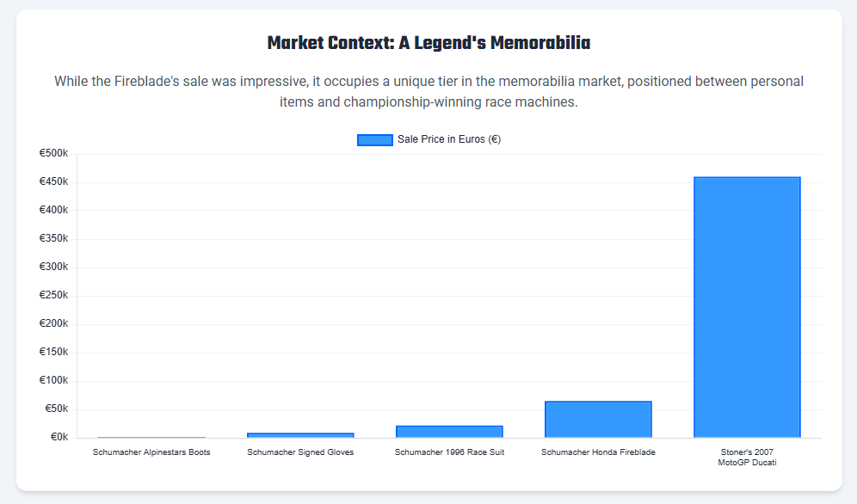Click the blue legend color swatch
This screenshot has width=857, height=504.
pyautogui.click(x=374, y=140)
